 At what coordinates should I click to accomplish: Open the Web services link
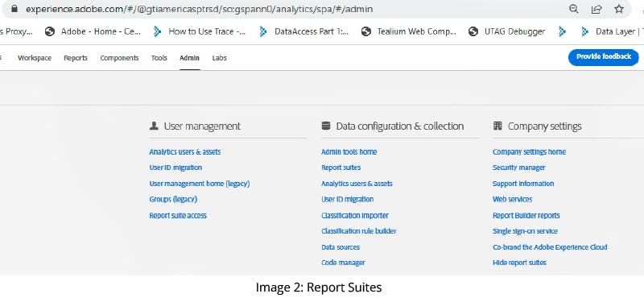tap(512, 200)
